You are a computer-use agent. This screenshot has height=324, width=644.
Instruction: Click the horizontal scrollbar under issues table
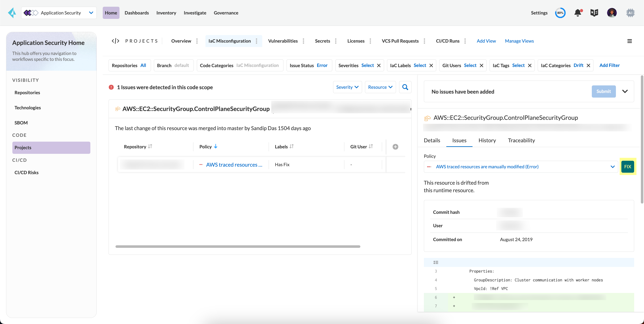pos(238,246)
